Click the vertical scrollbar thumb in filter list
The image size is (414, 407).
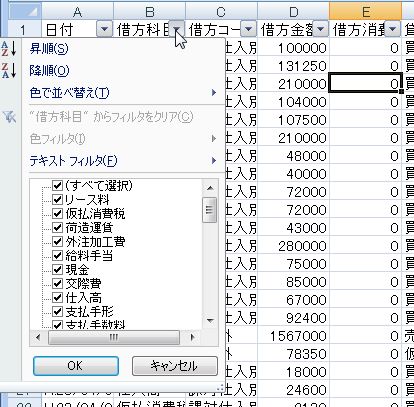[x=210, y=210]
